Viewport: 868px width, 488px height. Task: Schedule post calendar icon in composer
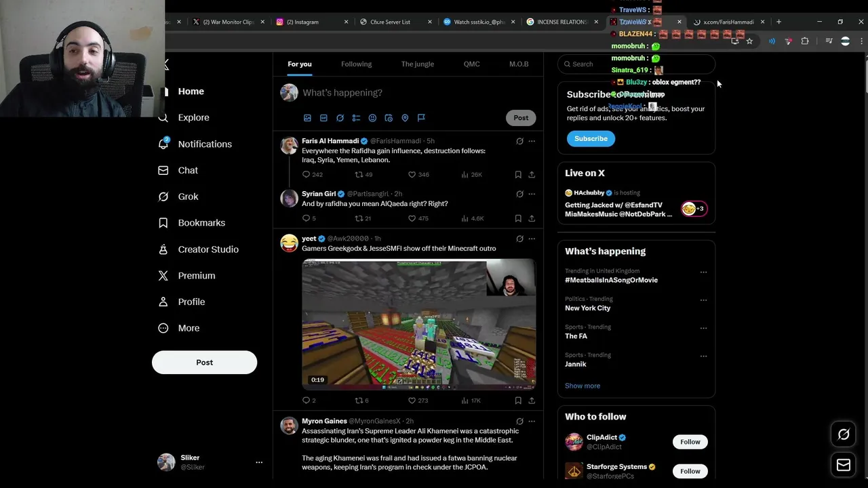point(389,118)
